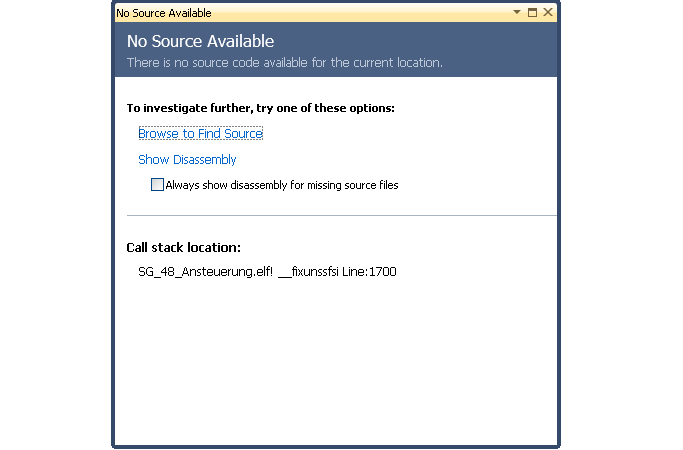Click the empty white area below the call stack
The height and width of the screenshot is (450, 683).
coord(335,362)
